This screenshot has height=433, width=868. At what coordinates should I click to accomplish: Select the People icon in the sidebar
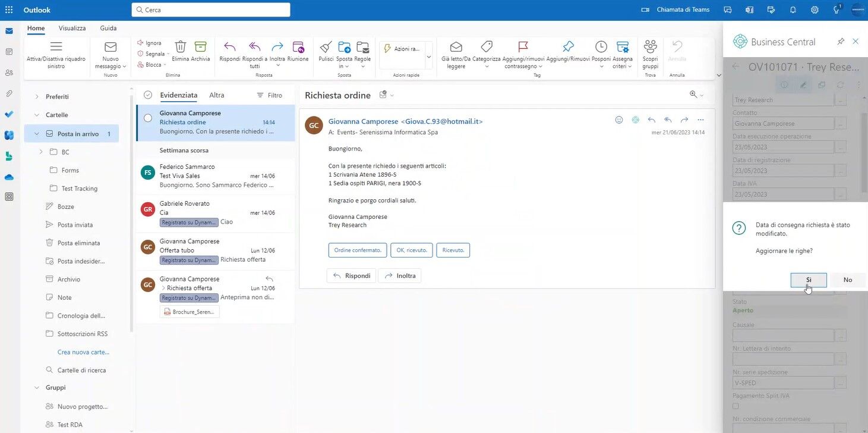coord(8,73)
